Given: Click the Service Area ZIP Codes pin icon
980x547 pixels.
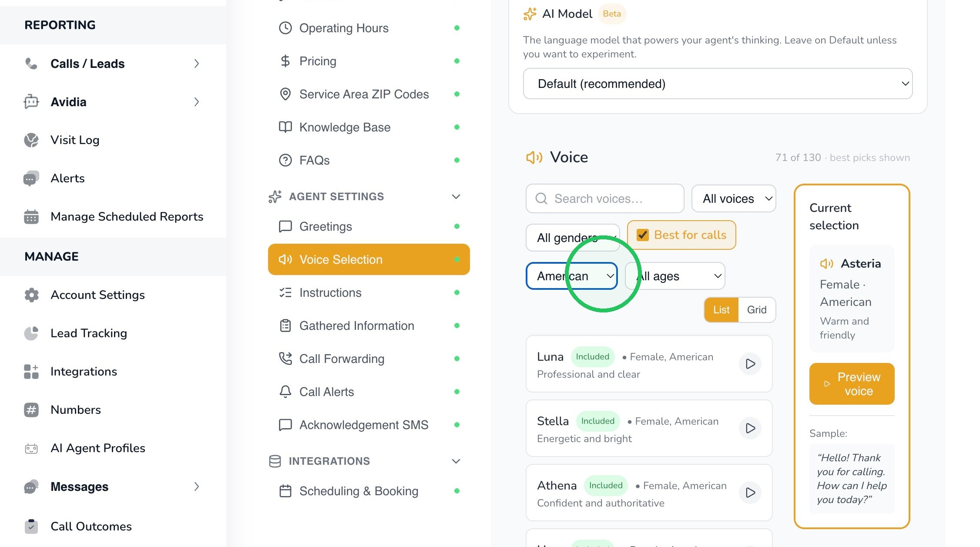Looking at the screenshot, I should [285, 94].
